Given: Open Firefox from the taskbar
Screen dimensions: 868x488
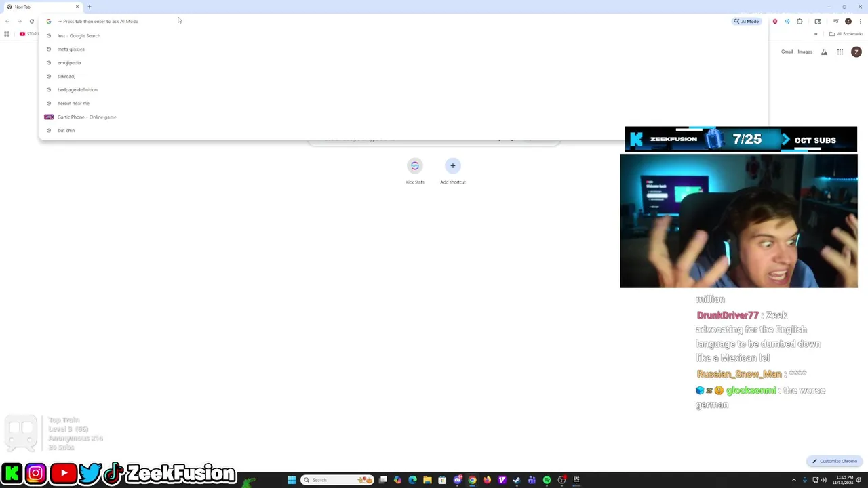Looking at the screenshot, I should [x=487, y=480].
